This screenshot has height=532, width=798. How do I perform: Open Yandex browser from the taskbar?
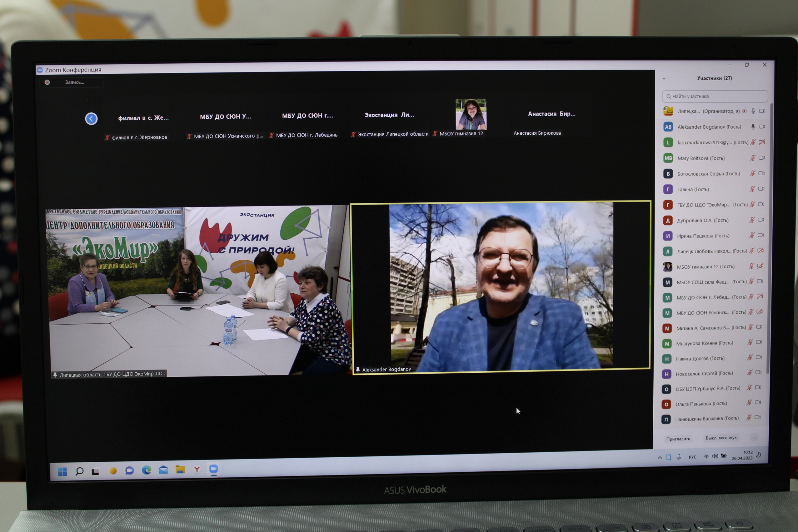(x=197, y=469)
